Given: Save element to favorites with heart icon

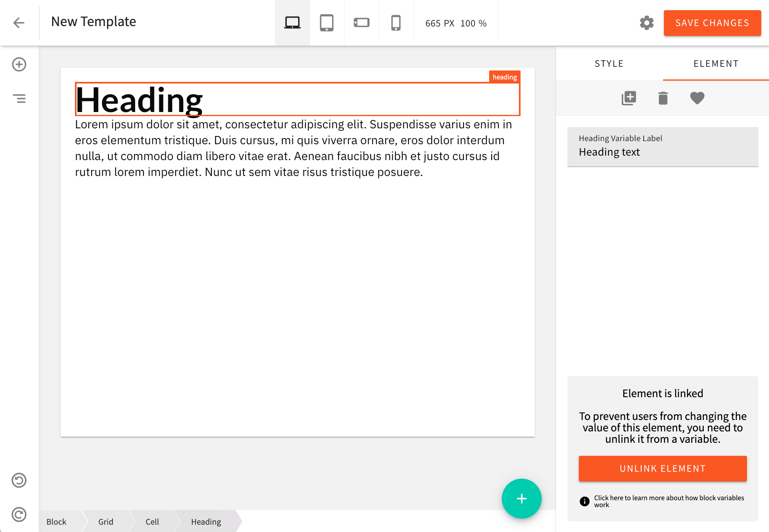Looking at the screenshot, I should click(697, 98).
